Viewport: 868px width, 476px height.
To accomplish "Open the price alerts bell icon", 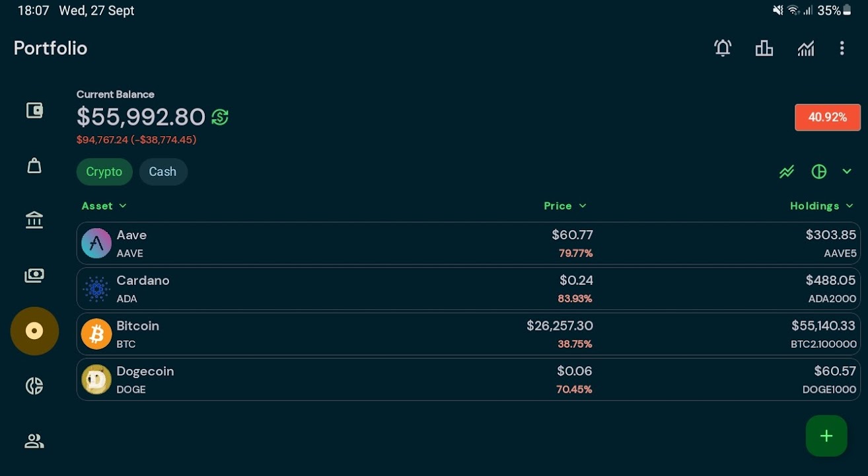I will (723, 48).
